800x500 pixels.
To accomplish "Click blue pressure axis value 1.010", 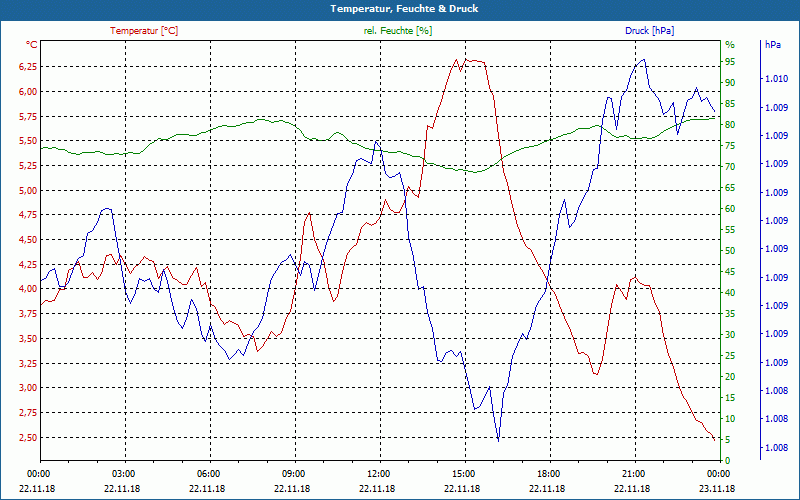I will (776, 79).
